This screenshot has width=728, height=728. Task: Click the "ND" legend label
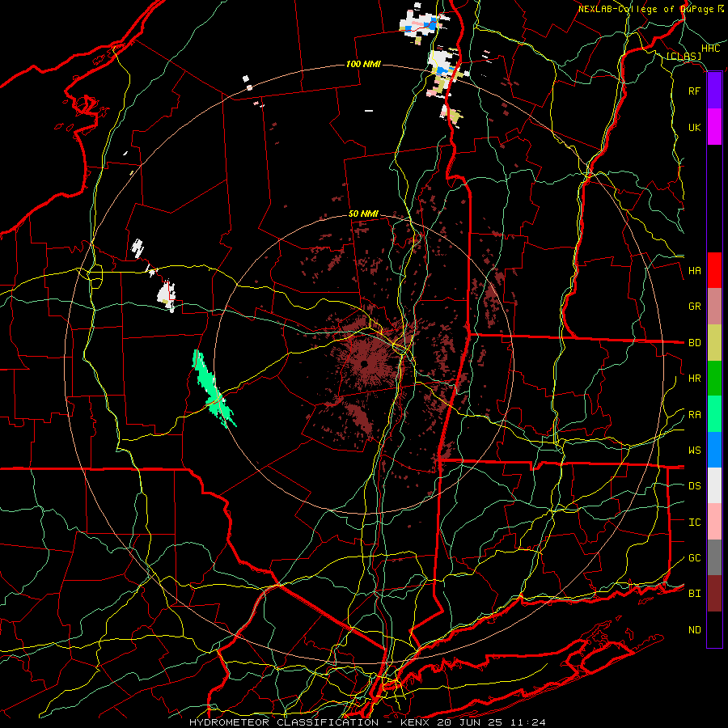pyautogui.click(x=694, y=630)
